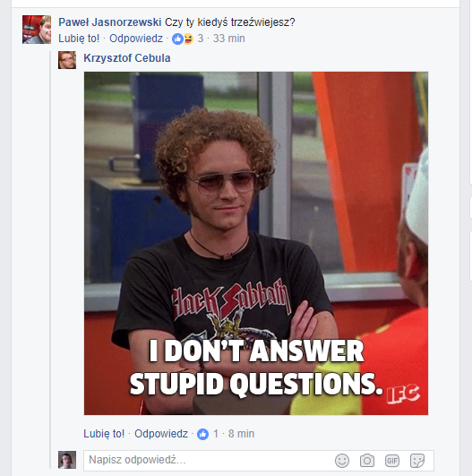The width and height of the screenshot is (472, 476).
Task: Open Krzysztof Cebula's small avatar
Action: (67, 60)
